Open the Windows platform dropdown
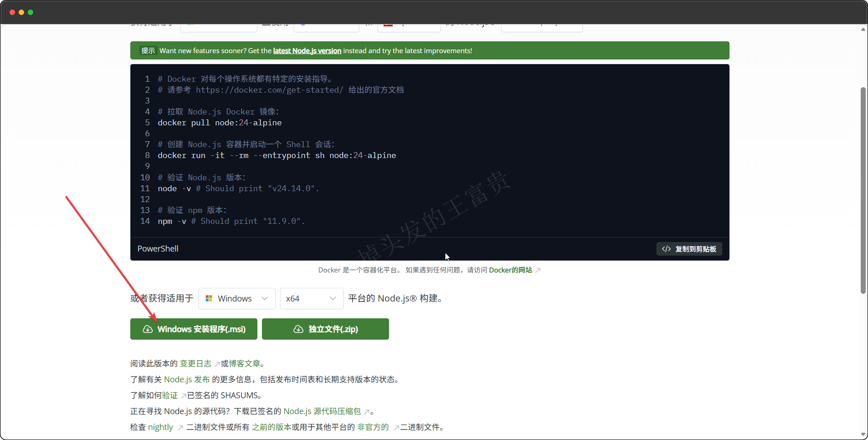Screen dimensions: 868x440 coord(237,298)
